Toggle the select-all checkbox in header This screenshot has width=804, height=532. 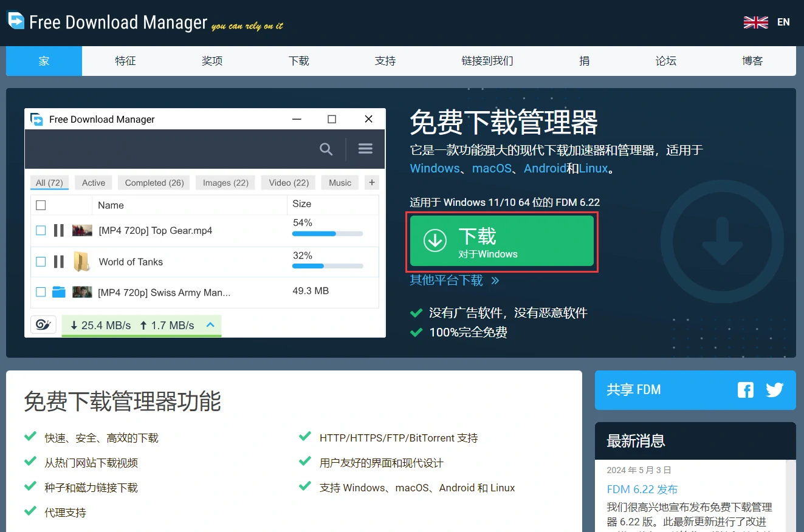pyautogui.click(x=41, y=205)
